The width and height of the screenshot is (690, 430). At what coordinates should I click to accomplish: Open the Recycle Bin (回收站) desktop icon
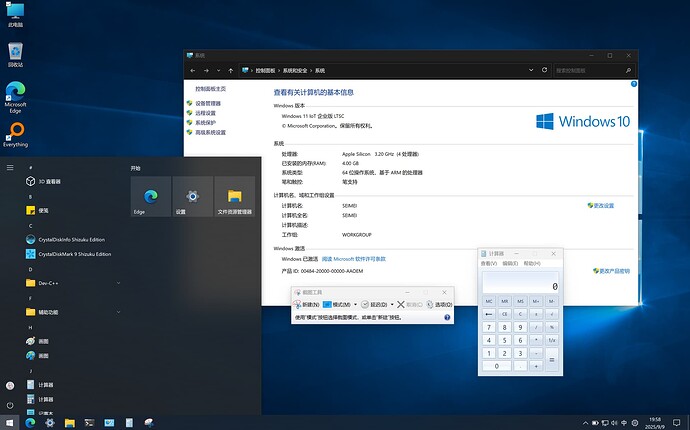click(x=15, y=55)
